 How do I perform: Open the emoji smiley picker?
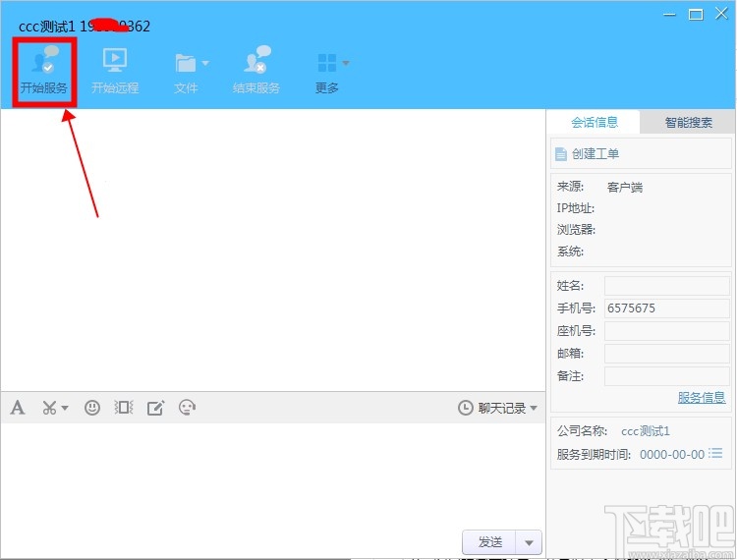click(92, 408)
